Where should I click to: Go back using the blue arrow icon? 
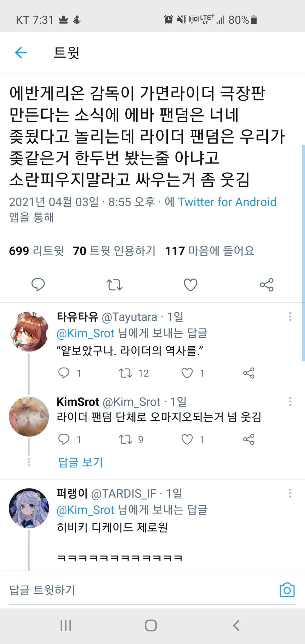(x=21, y=53)
